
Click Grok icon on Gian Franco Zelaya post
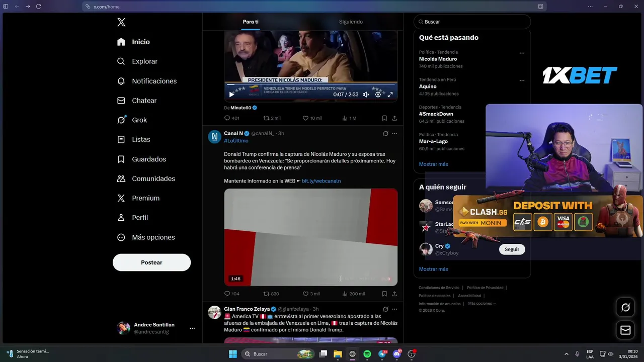coord(385,309)
